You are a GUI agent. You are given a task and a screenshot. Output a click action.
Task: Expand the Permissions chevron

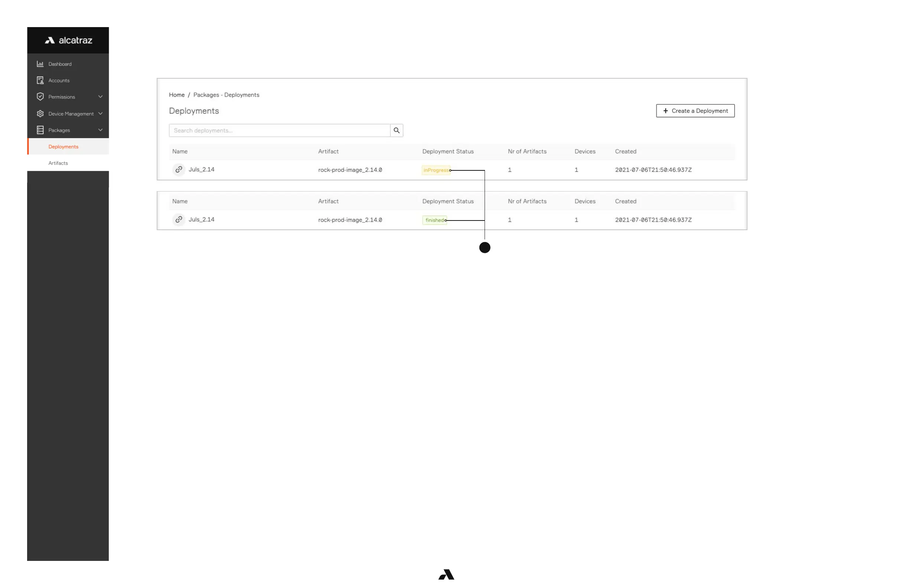(x=101, y=97)
